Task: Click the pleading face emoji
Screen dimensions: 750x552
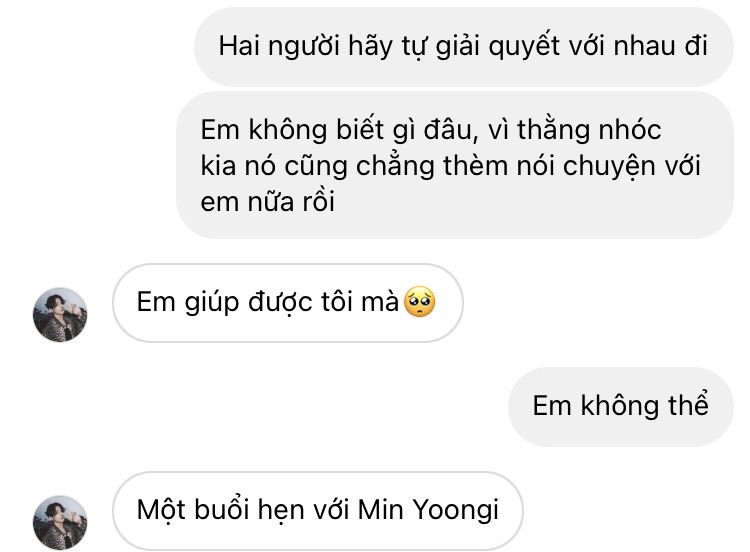Action: click(x=419, y=302)
